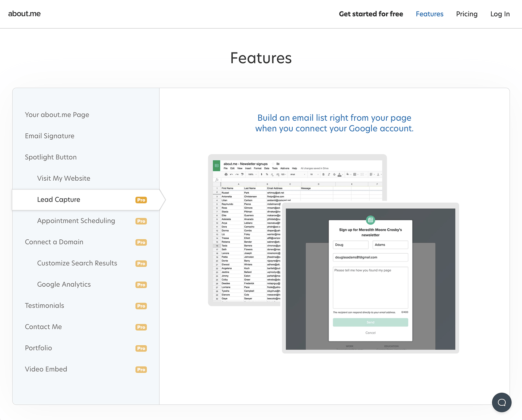Click Cancel in signup form

click(x=370, y=333)
